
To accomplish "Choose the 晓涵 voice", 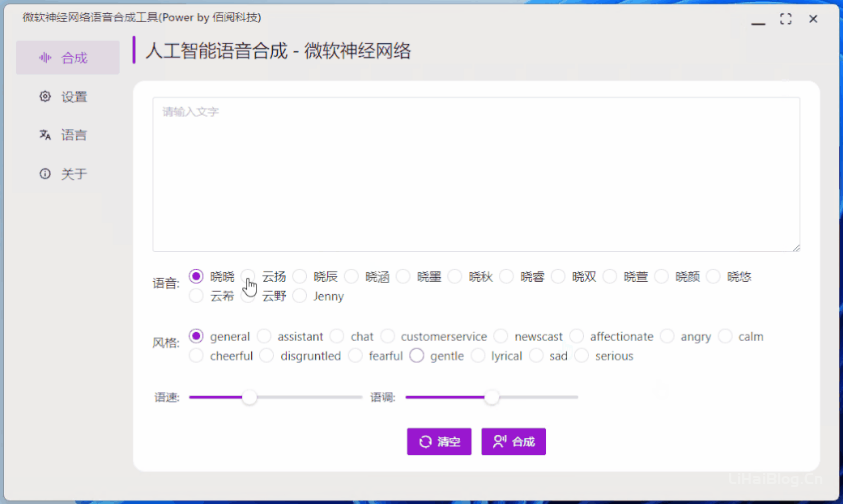I will [x=351, y=276].
